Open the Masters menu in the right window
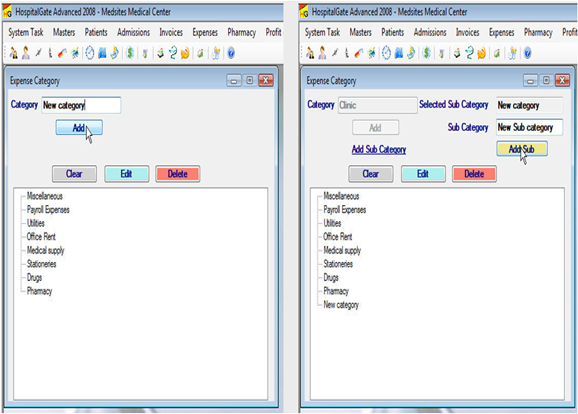Image resolution: width=578 pixels, height=414 pixels. 361,32
